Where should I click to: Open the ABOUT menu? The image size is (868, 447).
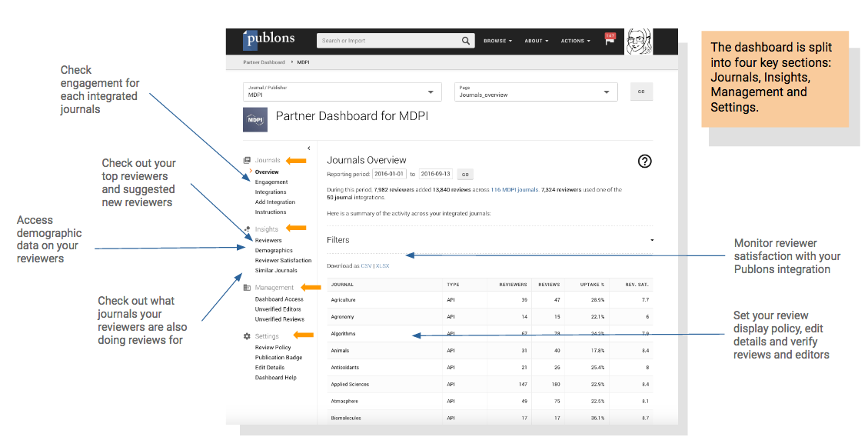537,41
